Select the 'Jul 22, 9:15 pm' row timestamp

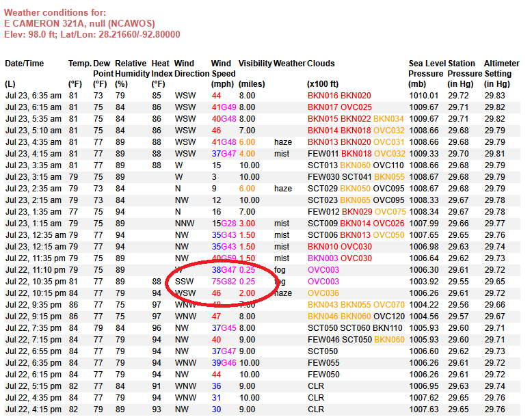pyautogui.click(x=34, y=317)
